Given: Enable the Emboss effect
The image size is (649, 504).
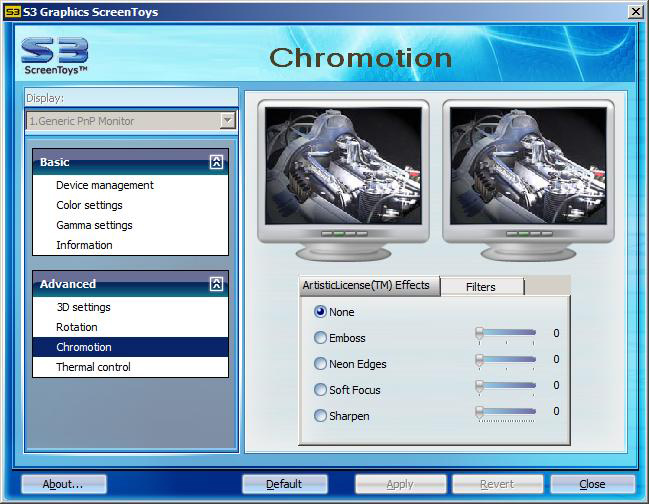Looking at the screenshot, I should [321, 338].
